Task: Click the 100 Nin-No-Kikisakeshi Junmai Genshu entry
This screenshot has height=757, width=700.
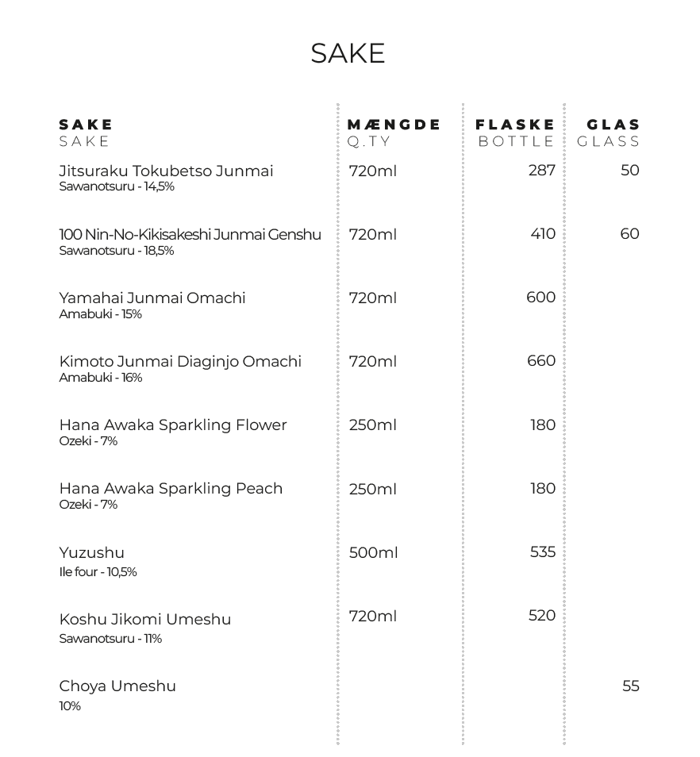Action: pyautogui.click(x=190, y=235)
